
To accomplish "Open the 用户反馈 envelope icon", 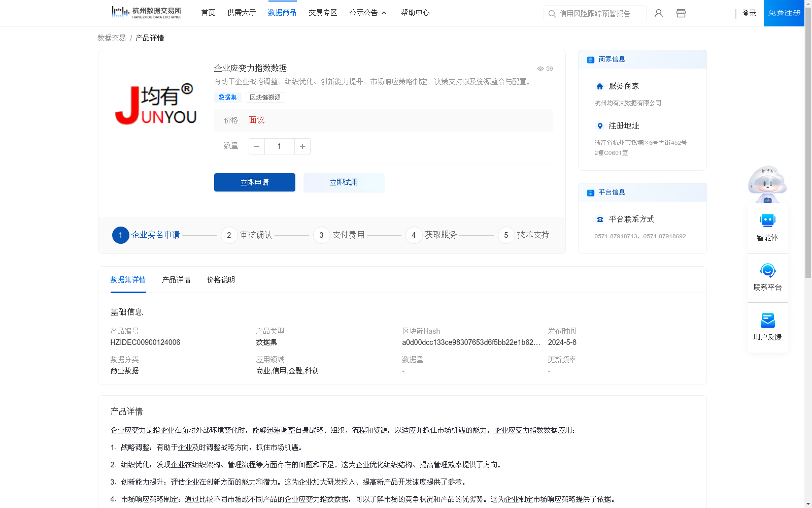I will click(x=768, y=321).
